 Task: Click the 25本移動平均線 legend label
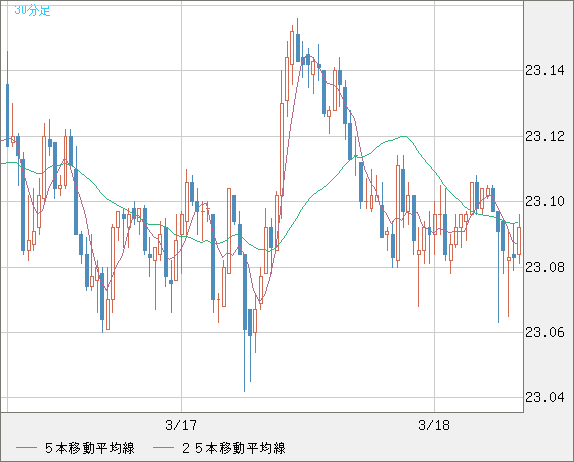(x=234, y=448)
